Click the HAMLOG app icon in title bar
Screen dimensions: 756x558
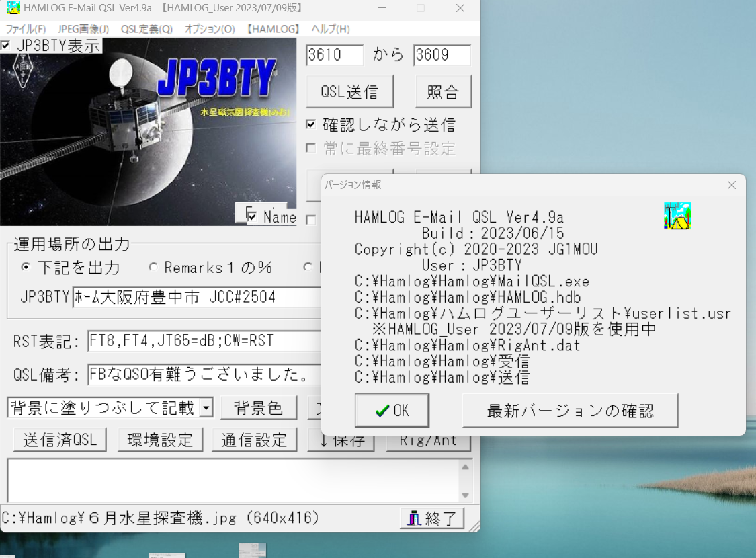tap(12, 9)
